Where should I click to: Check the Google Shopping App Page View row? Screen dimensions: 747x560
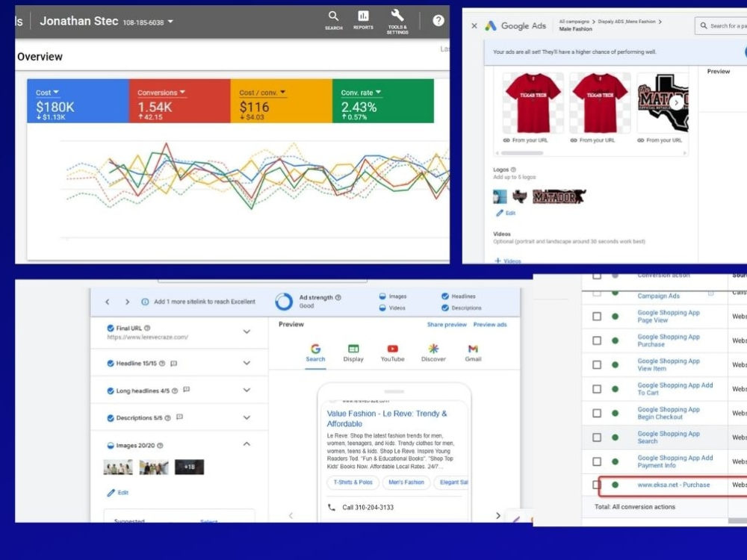pos(597,316)
